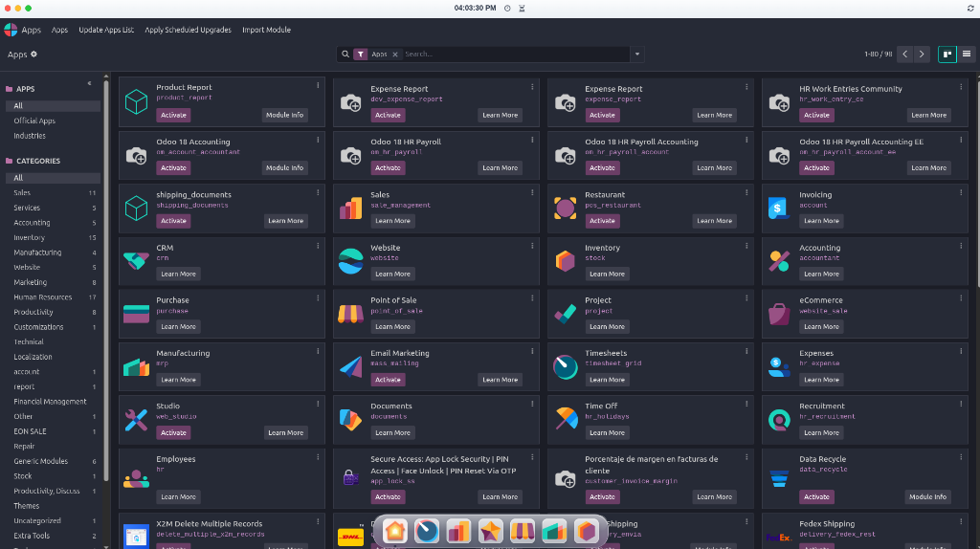
Task: Select the Human Resources category
Action: tap(42, 297)
